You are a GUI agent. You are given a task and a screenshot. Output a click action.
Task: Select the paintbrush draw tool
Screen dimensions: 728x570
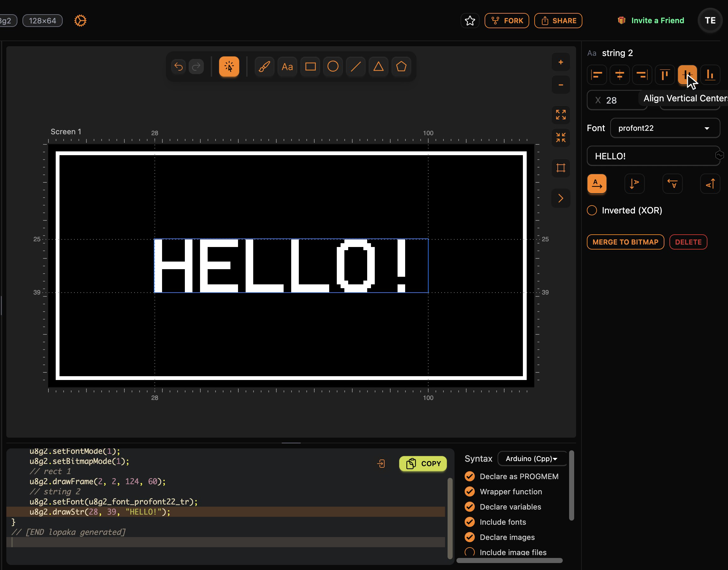(265, 67)
